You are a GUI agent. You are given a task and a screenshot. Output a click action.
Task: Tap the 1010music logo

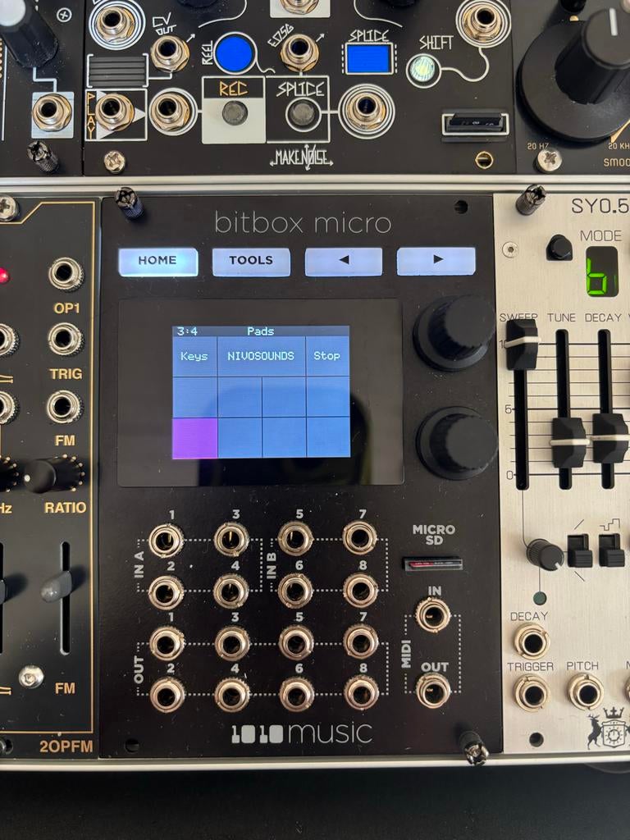(302, 733)
